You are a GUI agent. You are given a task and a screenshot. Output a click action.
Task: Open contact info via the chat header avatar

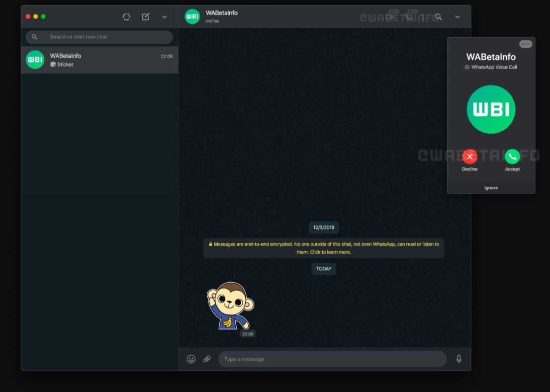click(192, 16)
